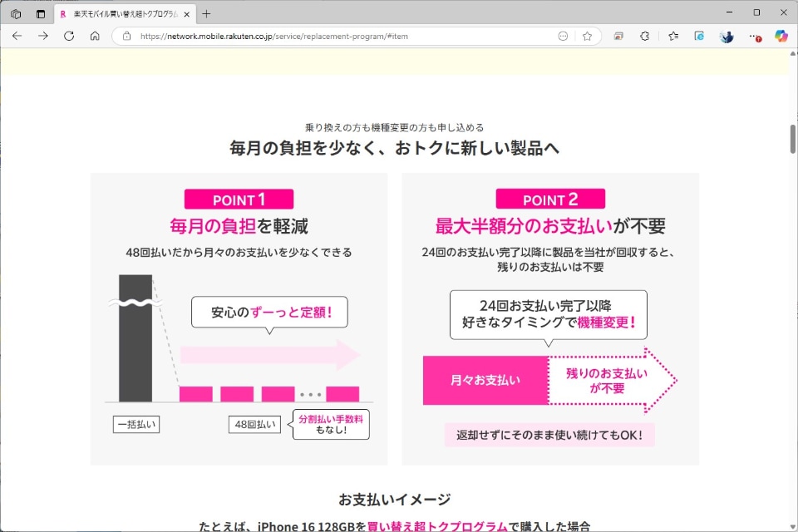Click the POINT 2 pink badge
The width and height of the screenshot is (798, 532).
(550, 199)
